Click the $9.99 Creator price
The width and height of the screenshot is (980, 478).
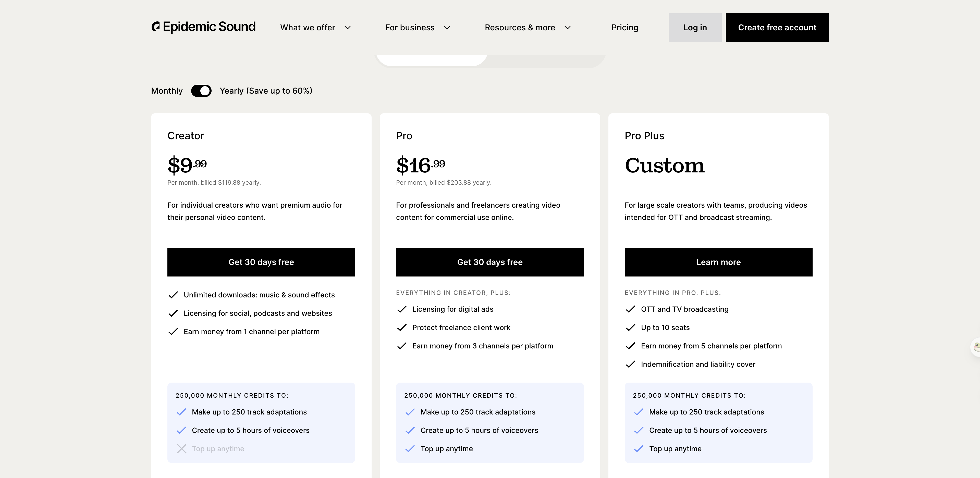point(187,165)
